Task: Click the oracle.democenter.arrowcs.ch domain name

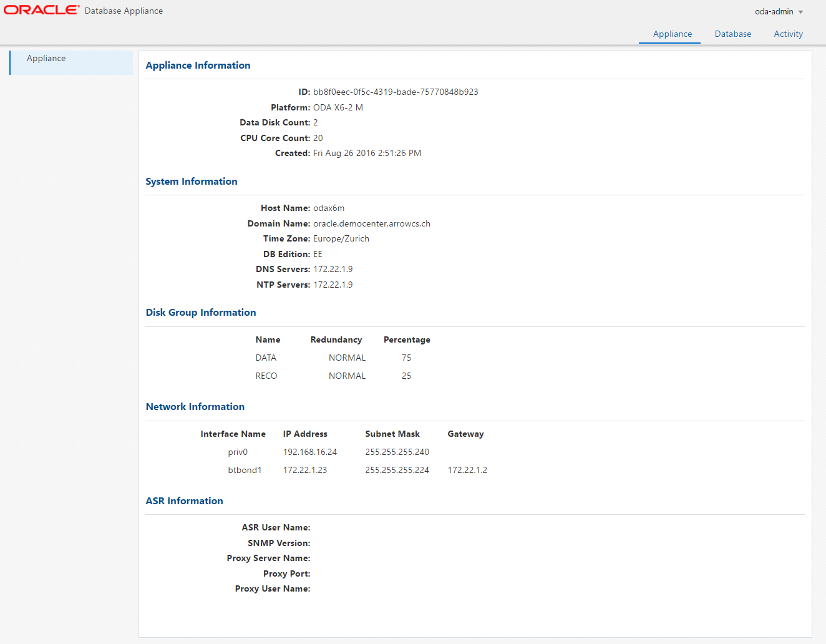Action: [x=371, y=223]
